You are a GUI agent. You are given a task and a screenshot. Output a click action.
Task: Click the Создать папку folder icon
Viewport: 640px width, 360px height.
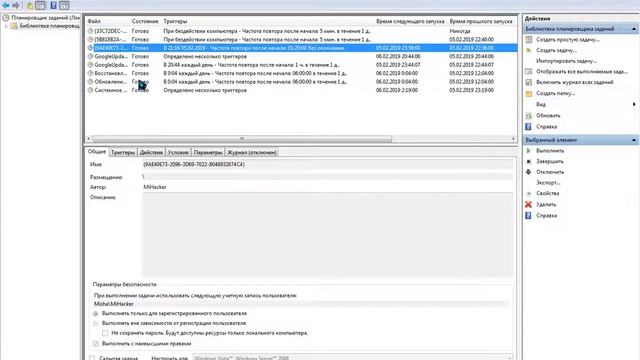tap(529, 93)
